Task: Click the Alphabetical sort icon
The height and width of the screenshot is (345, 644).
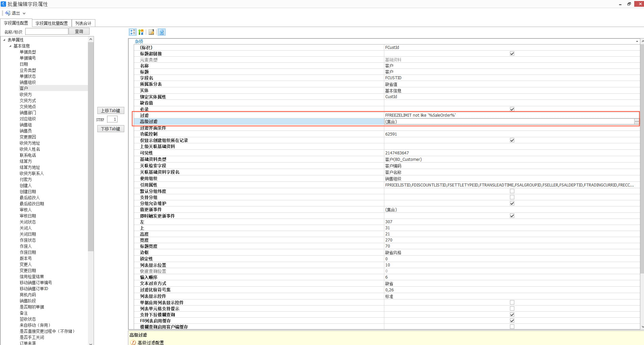Action: point(141,32)
